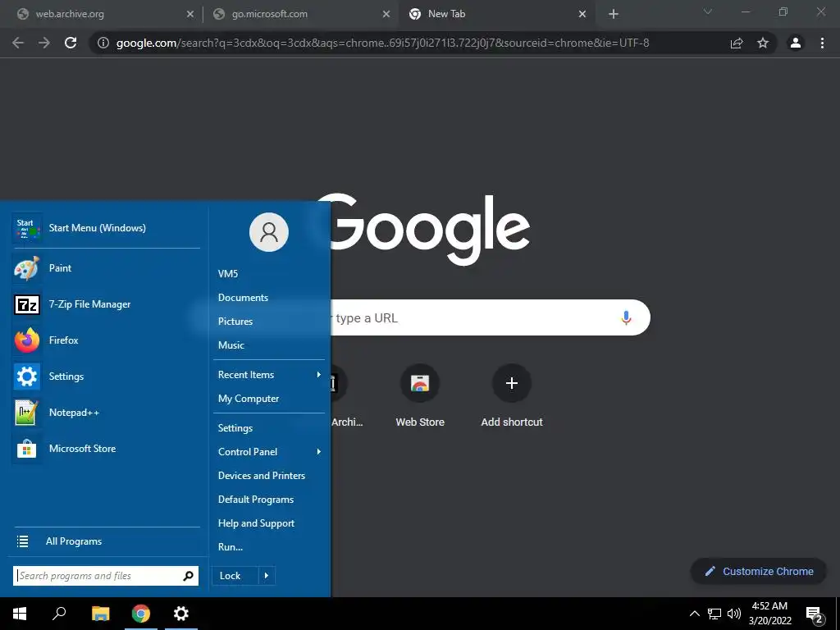View site information icon in address bar

(103, 43)
